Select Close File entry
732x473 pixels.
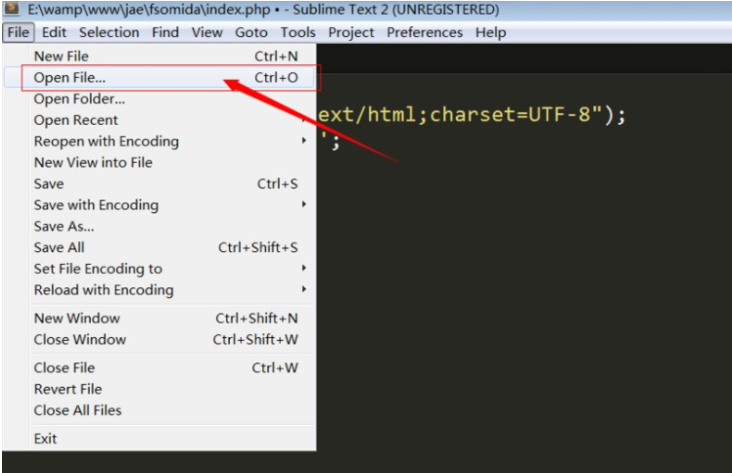pyautogui.click(x=66, y=368)
